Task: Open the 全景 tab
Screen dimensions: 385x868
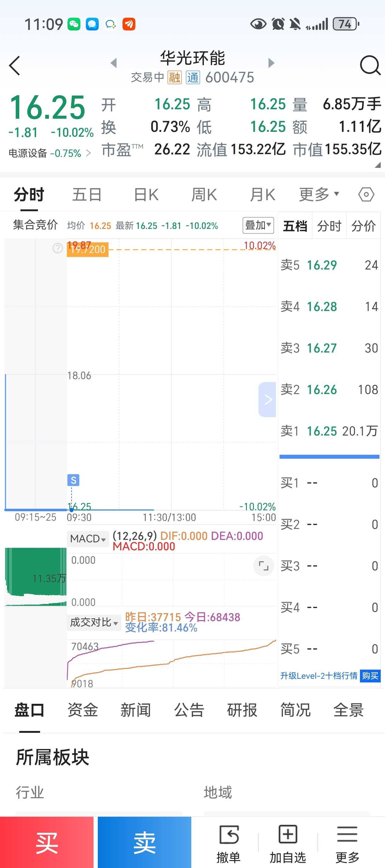Action: pos(348,710)
